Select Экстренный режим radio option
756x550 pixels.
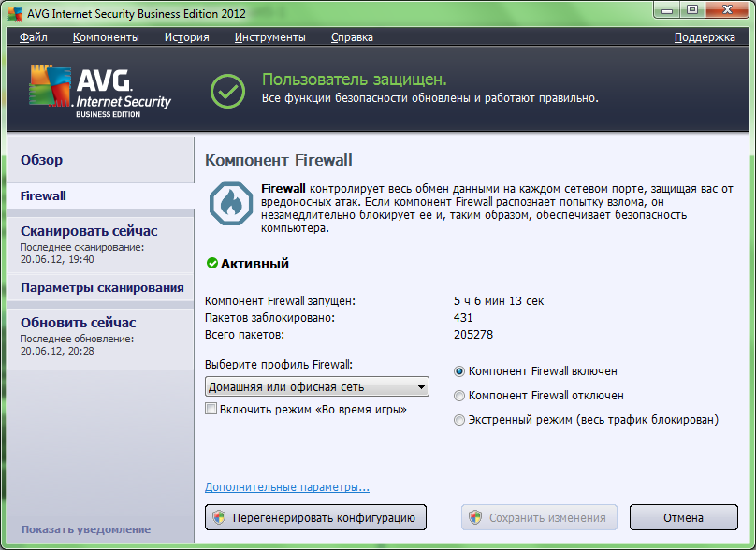459,420
